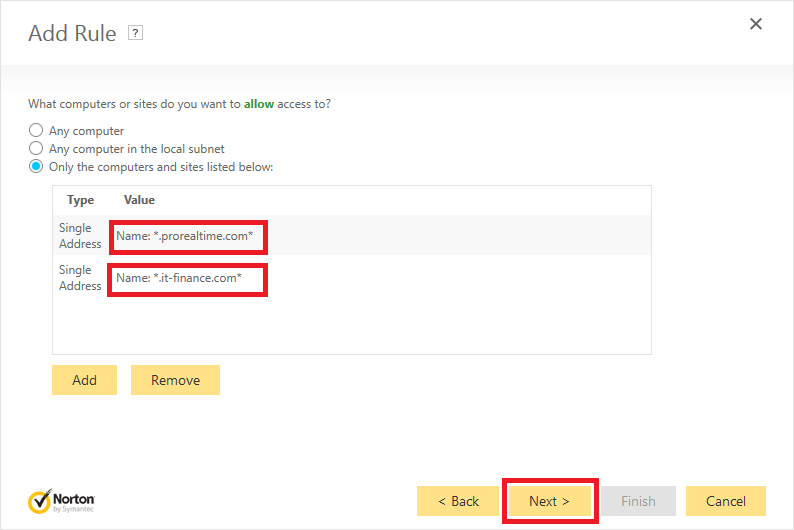This screenshot has width=794, height=530.
Task: Proceed by clicking Next
Action: 549,501
